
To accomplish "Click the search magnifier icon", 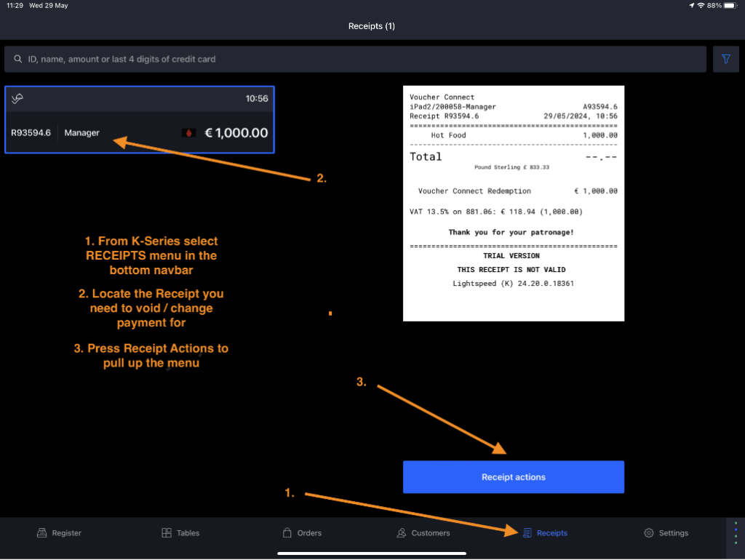I will click(17, 59).
